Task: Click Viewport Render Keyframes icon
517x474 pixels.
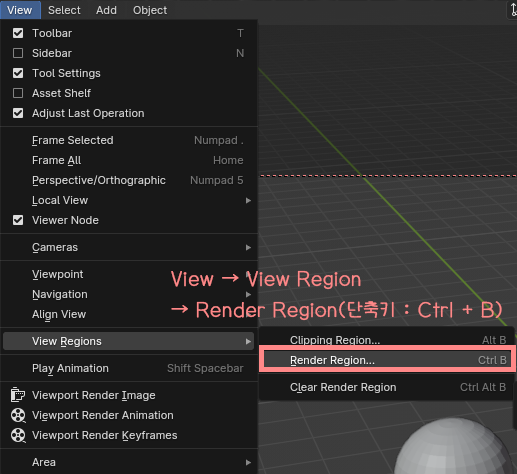Action: tap(18, 435)
